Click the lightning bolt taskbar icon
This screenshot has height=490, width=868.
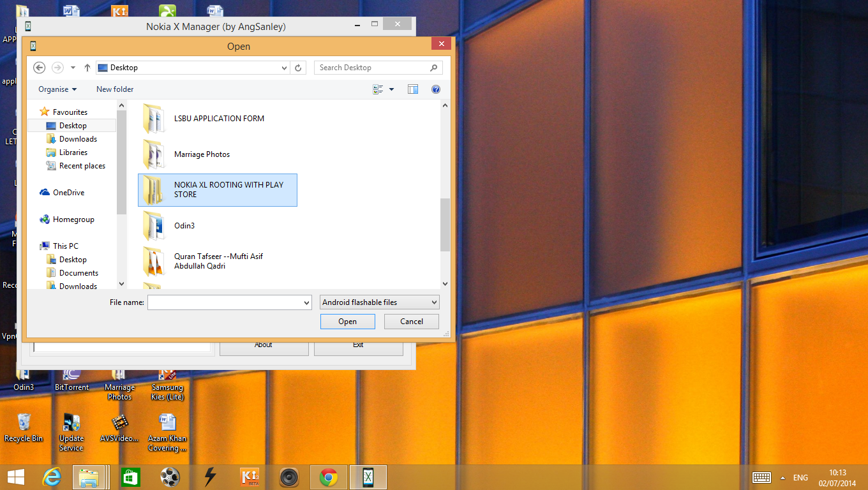pos(210,477)
